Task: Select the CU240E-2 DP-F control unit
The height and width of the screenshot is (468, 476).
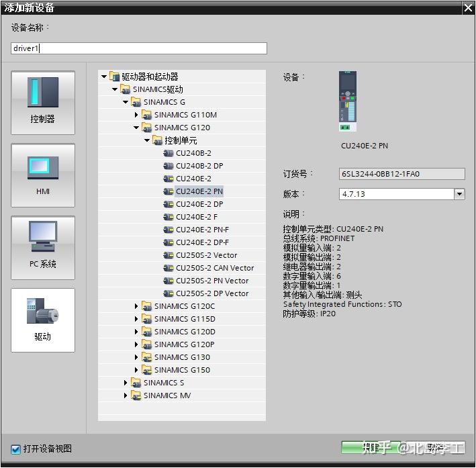Action: [202, 242]
